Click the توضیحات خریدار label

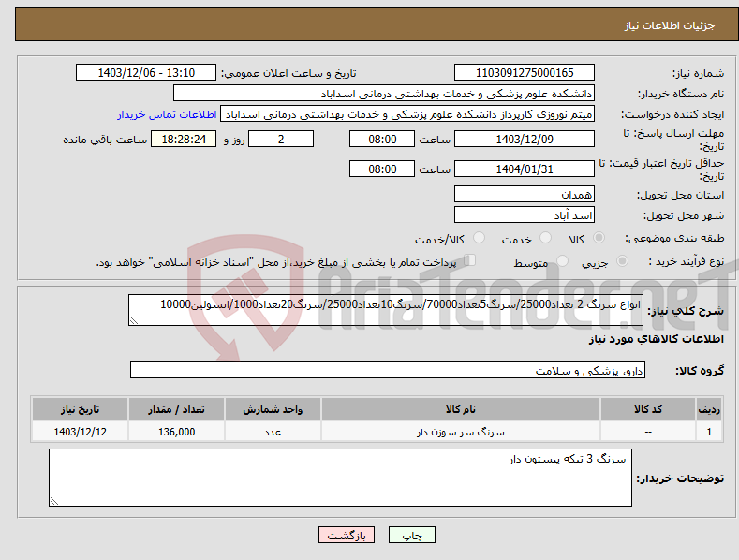tap(680, 479)
